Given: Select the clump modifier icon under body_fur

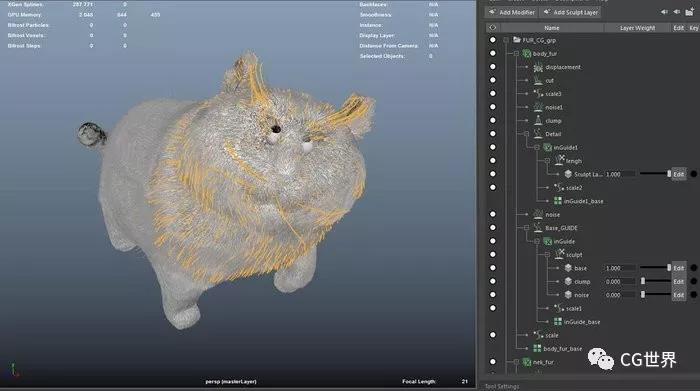Looking at the screenshot, I should click(x=538, y=121).
